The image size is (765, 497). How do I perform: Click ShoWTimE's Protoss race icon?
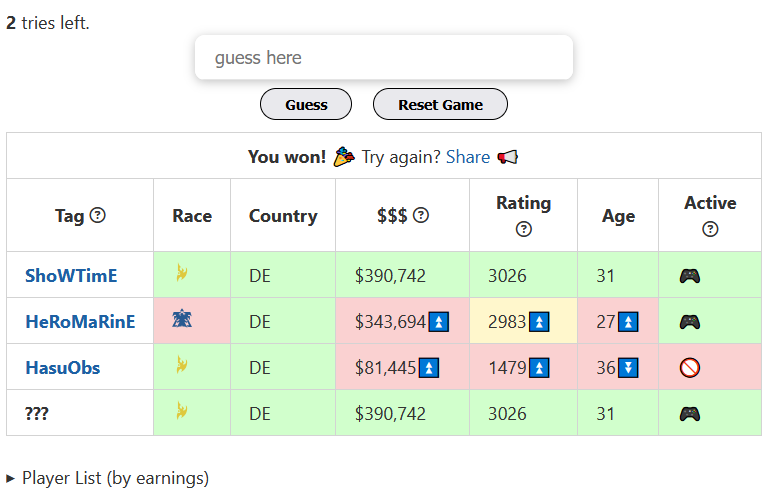coord(182,273)
